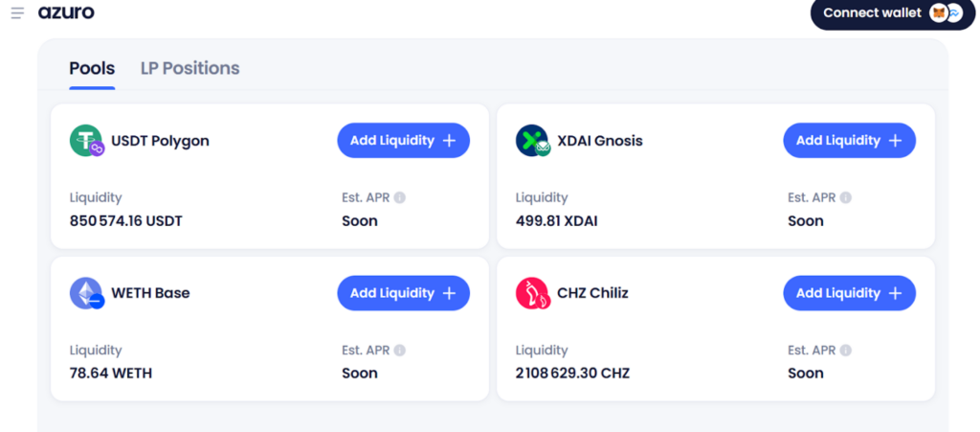Viewport: 980px width, 432px height.
Task: Show Est. APR info for CHZ Chiliz
Action: click(x=846, y=351)
